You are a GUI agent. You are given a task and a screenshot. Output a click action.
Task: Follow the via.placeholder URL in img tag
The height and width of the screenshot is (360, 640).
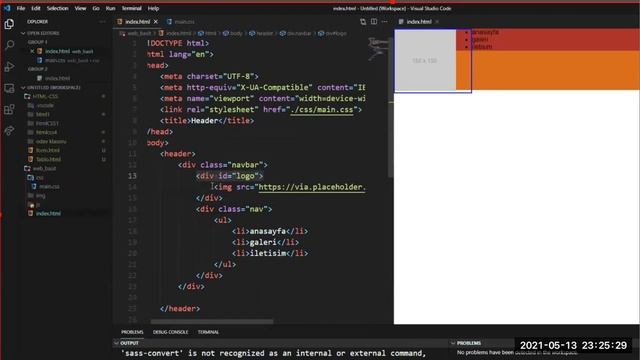312,187
